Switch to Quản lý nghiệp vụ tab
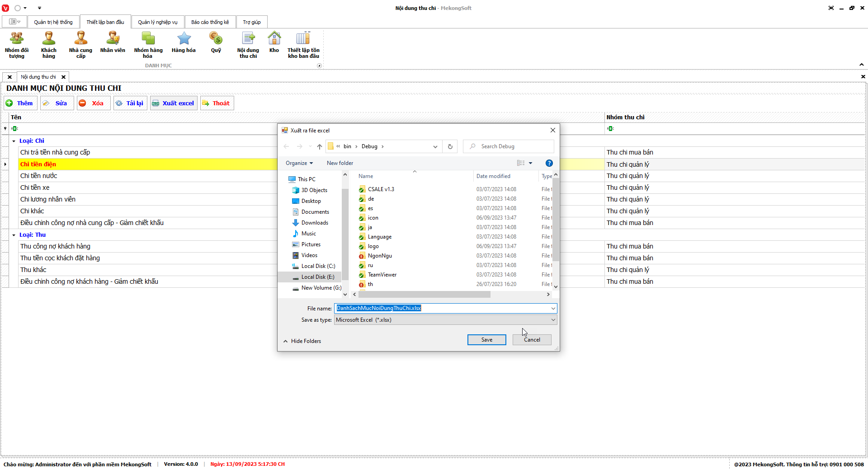Viewport: 868px width, 469px height. (x=158, y=22)
